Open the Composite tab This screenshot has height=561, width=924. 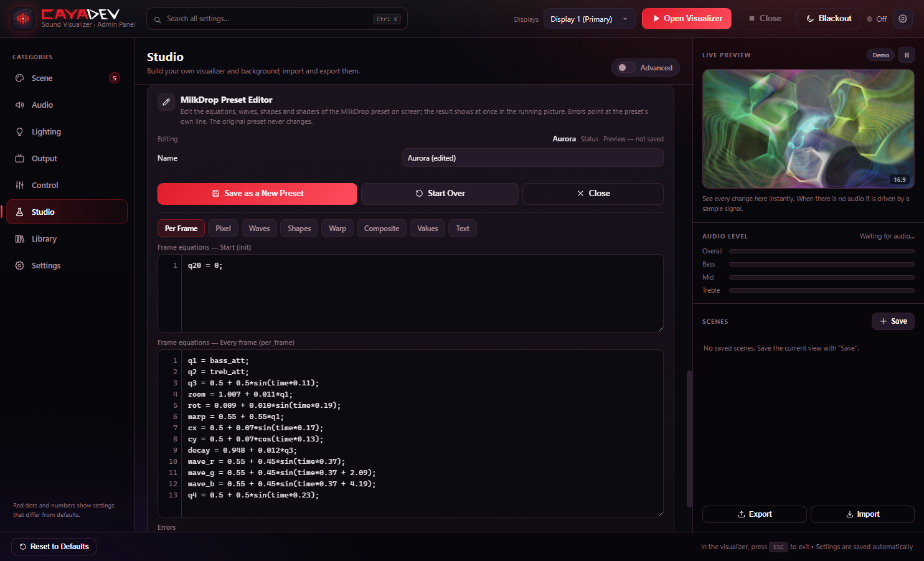click(x=382, y=229)
